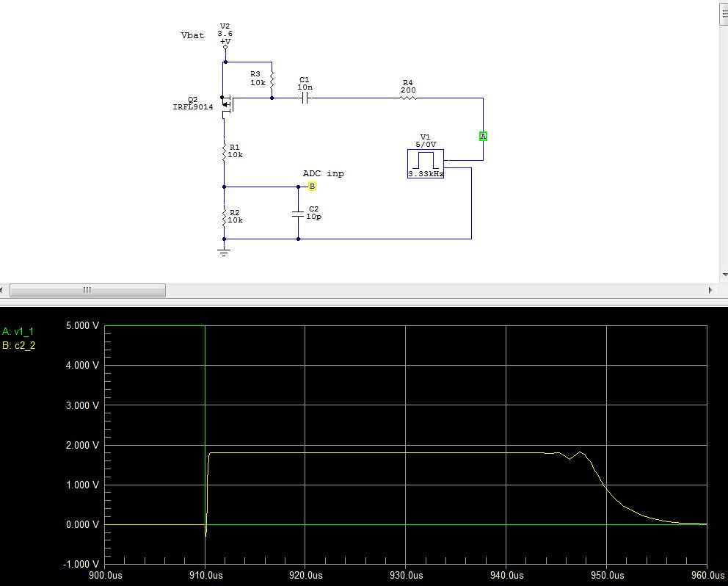Click the schematic scrollbar right arrow
The height and width of the screenshot is (586, 728).
tap(712, 290)
